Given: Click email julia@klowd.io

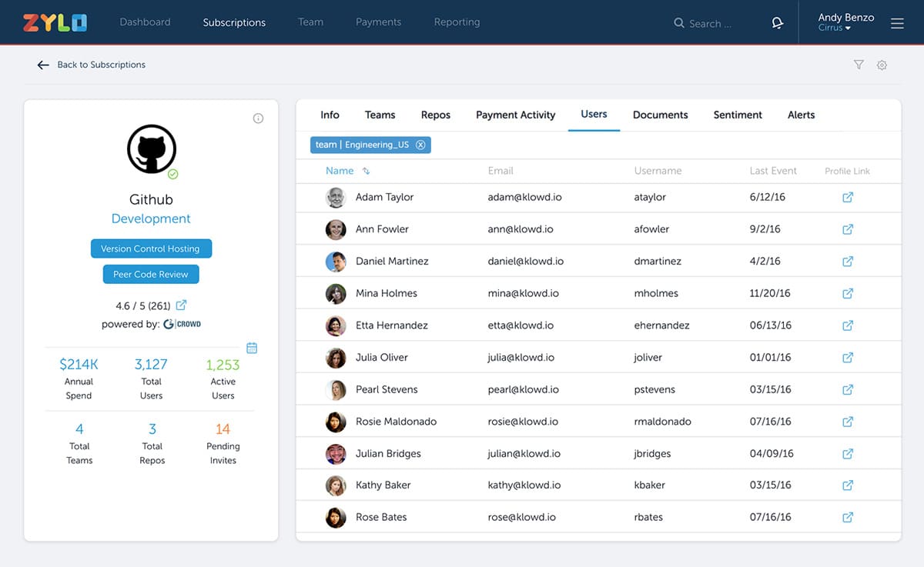Looking at the screenshot, I should click(x=521, y=357).
